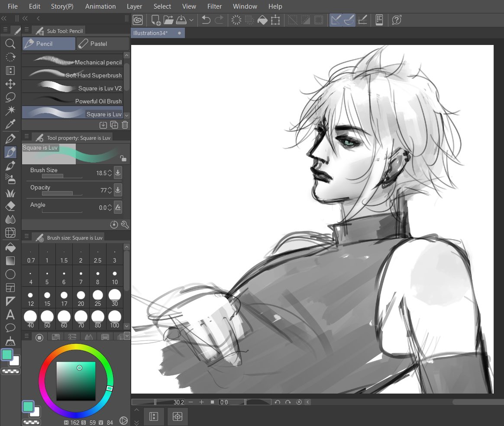Select the Text tool
This screenshot has width=504, height=426.
pos(10,314)
